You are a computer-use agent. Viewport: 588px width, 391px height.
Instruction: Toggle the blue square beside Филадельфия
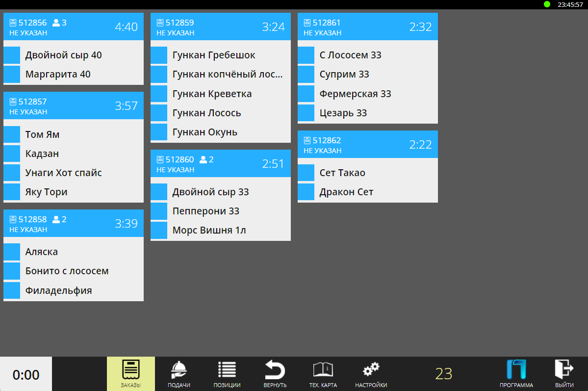[x=12, y=290]
